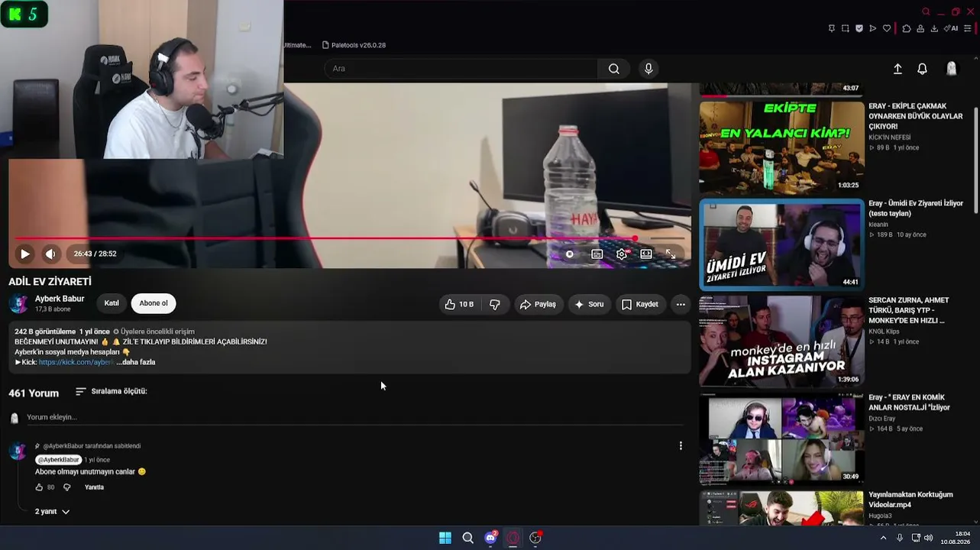Viewport: 980px width, 550px height.
Task: Open the Ayberk Babur channel avatar
Action: 18,303
